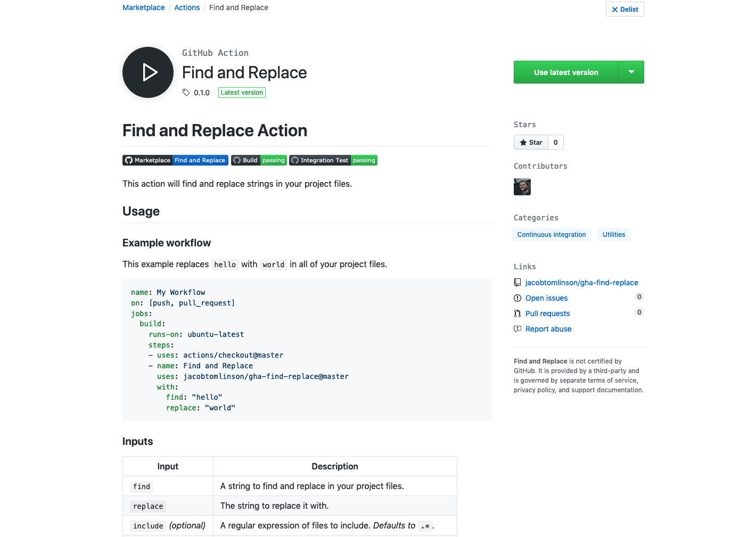Open the Use latest version dropdown

(631, 72)
